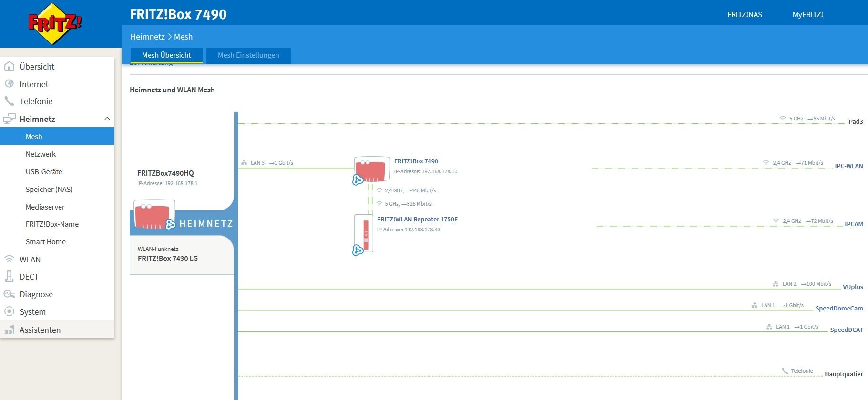Click the FRITZ!WLAN Repeater 1750E device icon
The image size is (868, 400).
(x=364, y=233)
